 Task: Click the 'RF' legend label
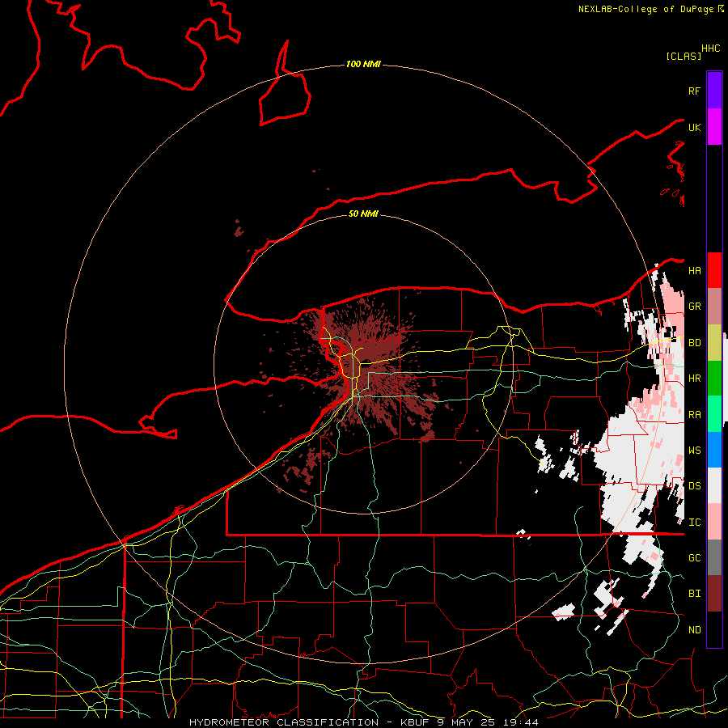click(x=695, y=91)
